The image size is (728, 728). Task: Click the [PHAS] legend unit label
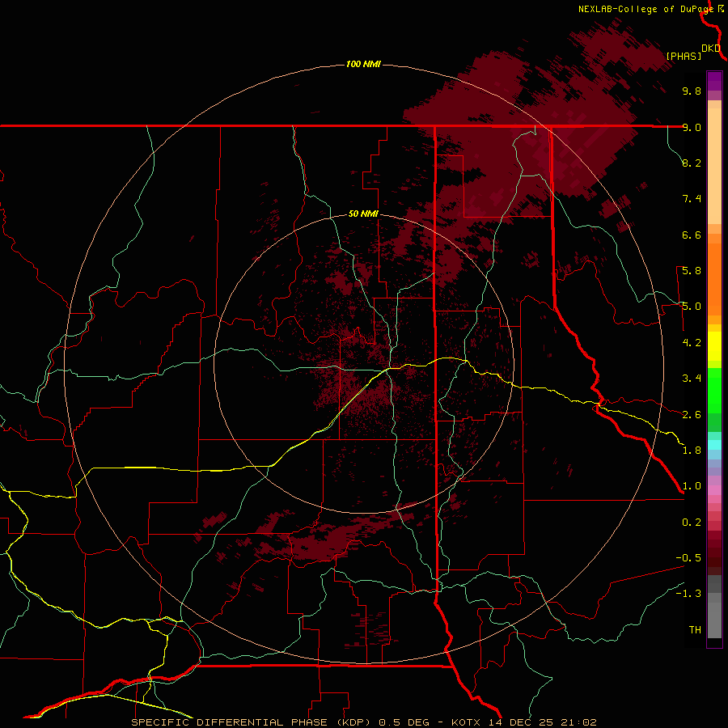684,56
